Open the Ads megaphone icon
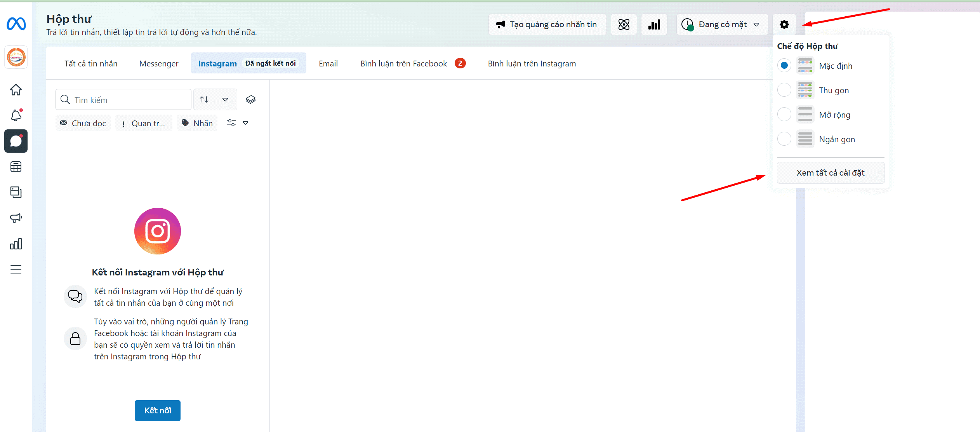Screen dimensions: 980x432 click(16, 218)
